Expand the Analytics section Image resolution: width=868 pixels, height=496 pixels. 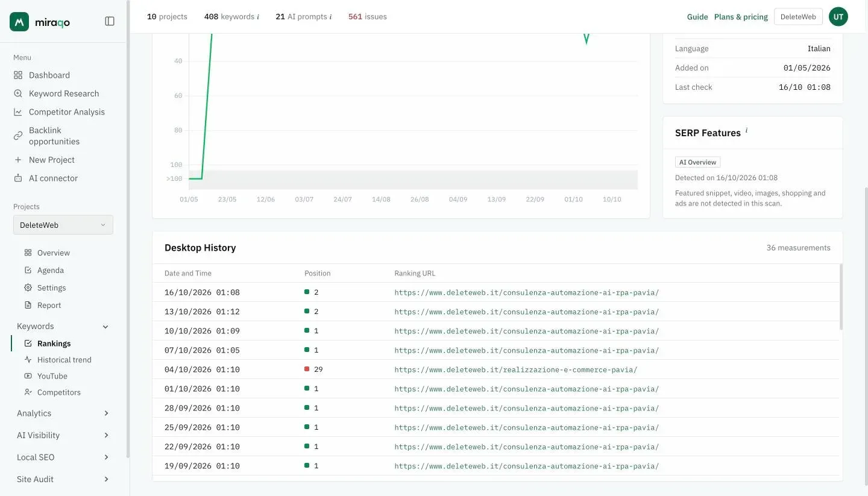coord(106,413)
